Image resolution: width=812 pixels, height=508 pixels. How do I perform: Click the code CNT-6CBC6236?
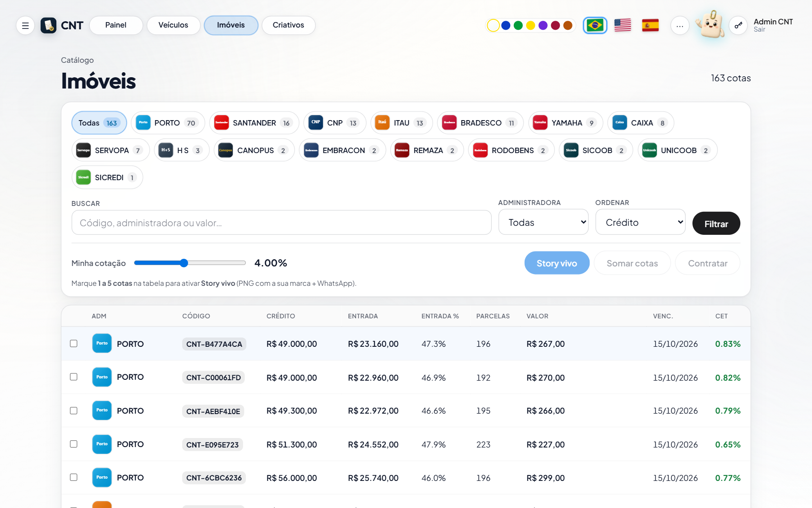tap(214, 478)
